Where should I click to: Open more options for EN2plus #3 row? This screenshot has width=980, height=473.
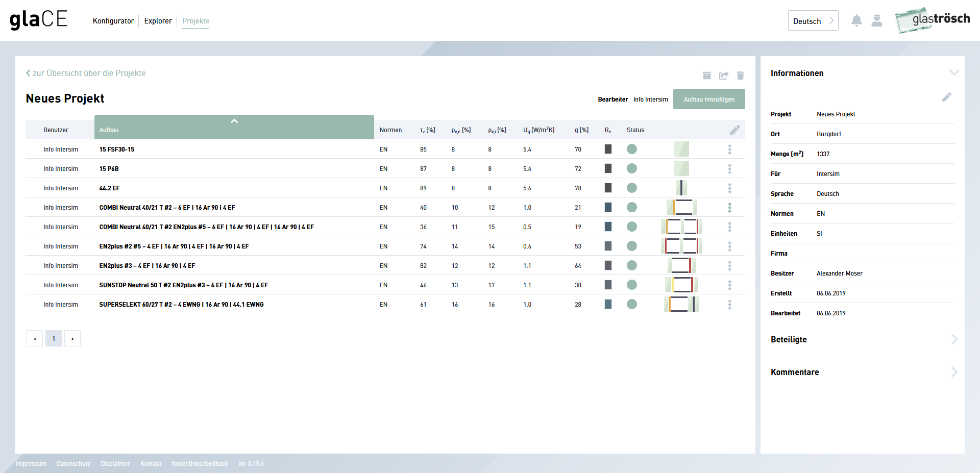coord(730,266)
